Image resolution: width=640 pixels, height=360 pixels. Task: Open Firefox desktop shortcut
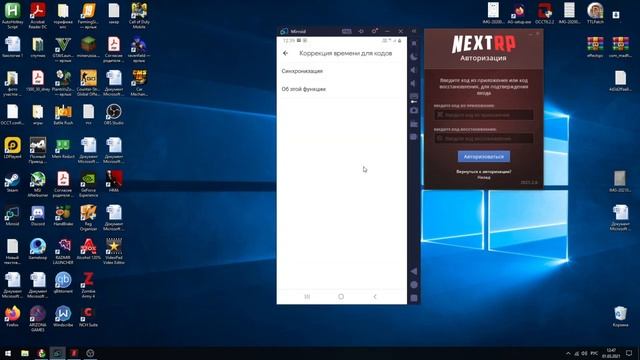(12, 317)
